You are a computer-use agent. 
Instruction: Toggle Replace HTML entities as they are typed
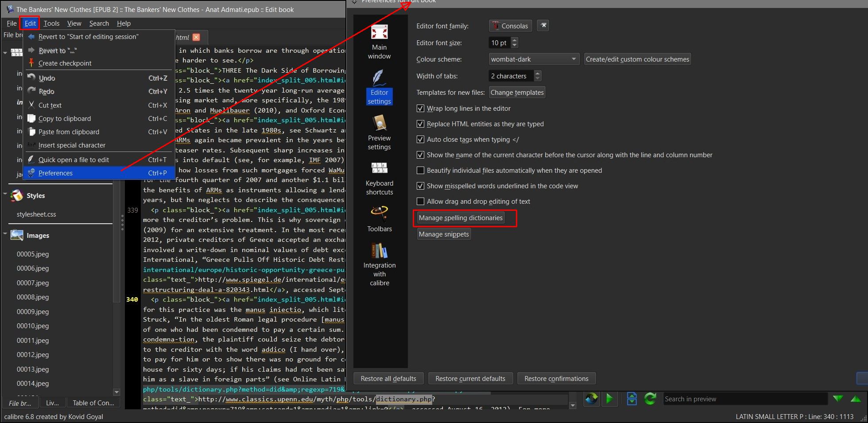coord(420,124)
